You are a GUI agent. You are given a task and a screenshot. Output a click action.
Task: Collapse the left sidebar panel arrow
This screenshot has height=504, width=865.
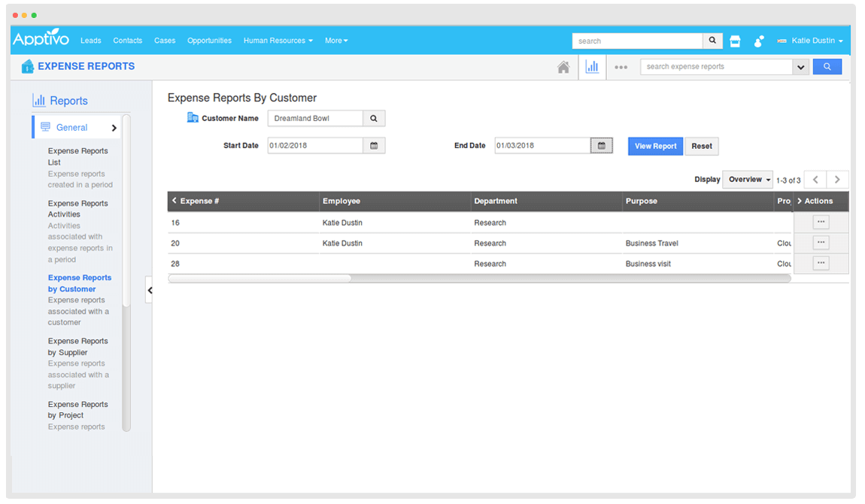coord(149,290)
